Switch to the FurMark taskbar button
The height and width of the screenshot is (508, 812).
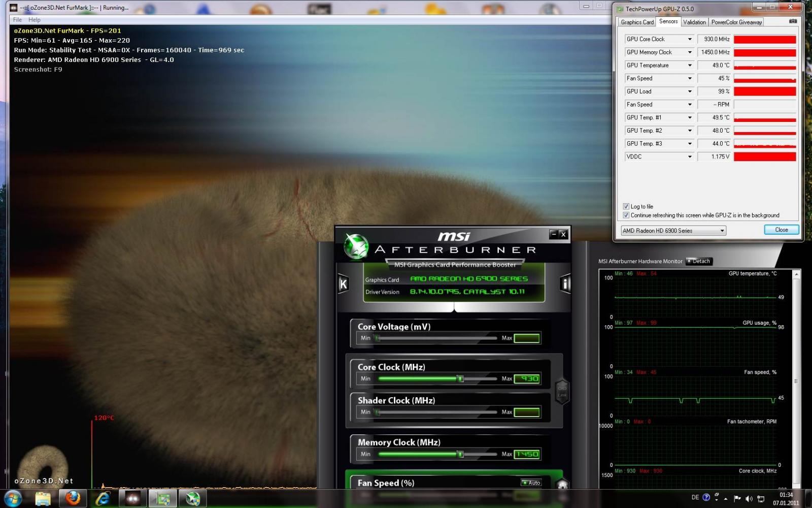pyautogui.click(x=132, y=499)
